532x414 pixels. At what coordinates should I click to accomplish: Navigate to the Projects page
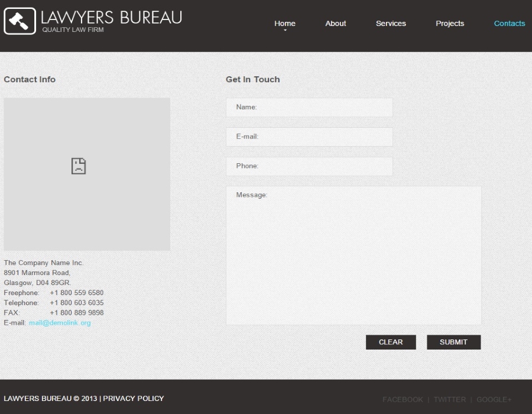coord(450,24)
